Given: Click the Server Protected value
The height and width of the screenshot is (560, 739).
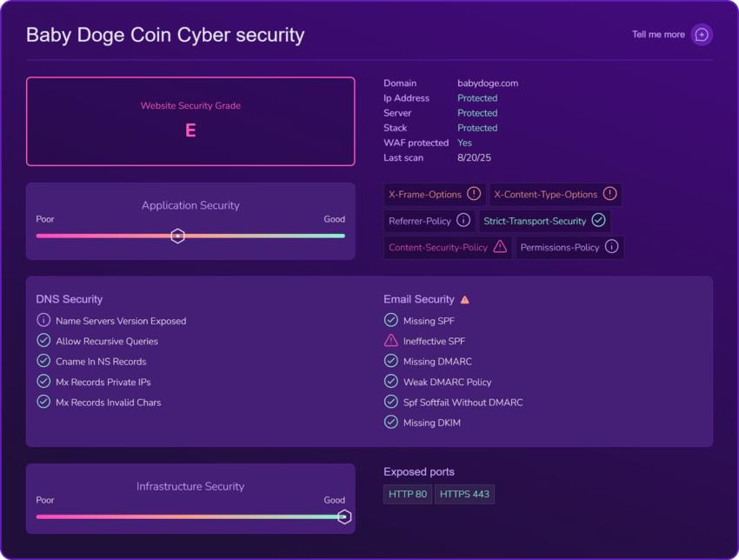Looking at the screenshot, I should click(477, 113).
